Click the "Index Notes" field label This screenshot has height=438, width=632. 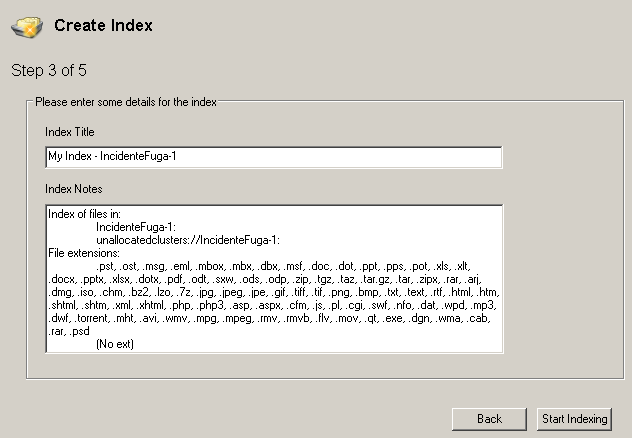(73, 189)
